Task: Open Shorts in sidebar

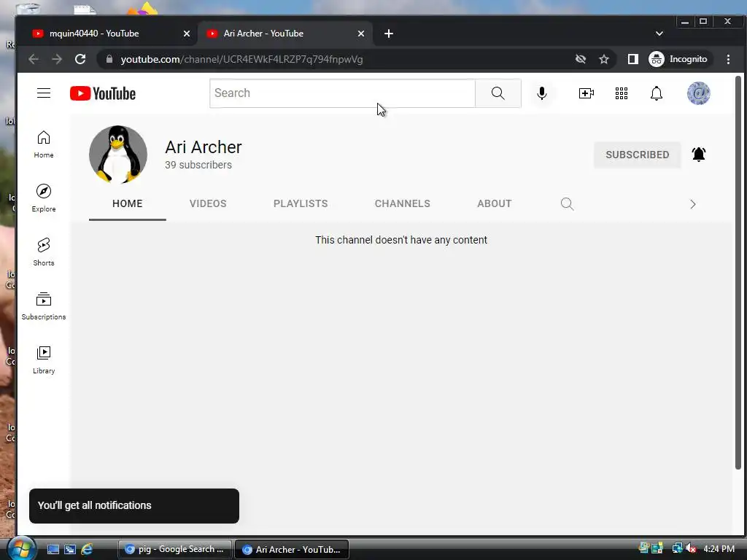Action: pos(44,252)
